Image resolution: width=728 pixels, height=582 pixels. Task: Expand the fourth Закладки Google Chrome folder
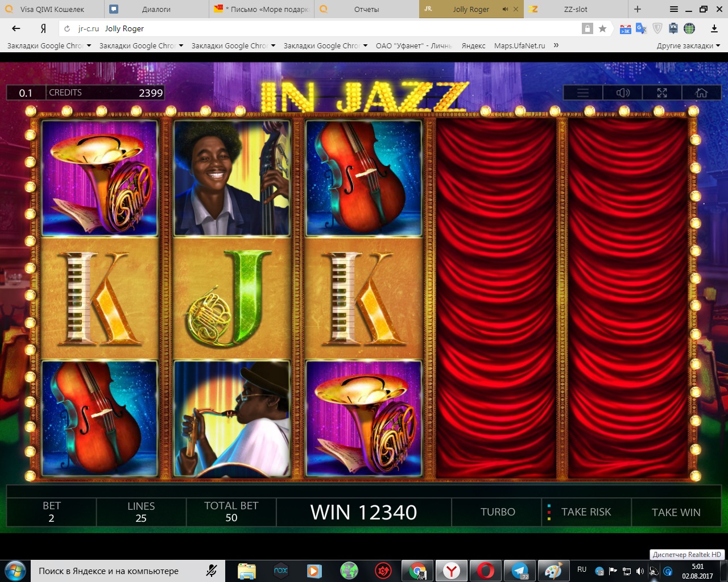[x=325, y=45]
